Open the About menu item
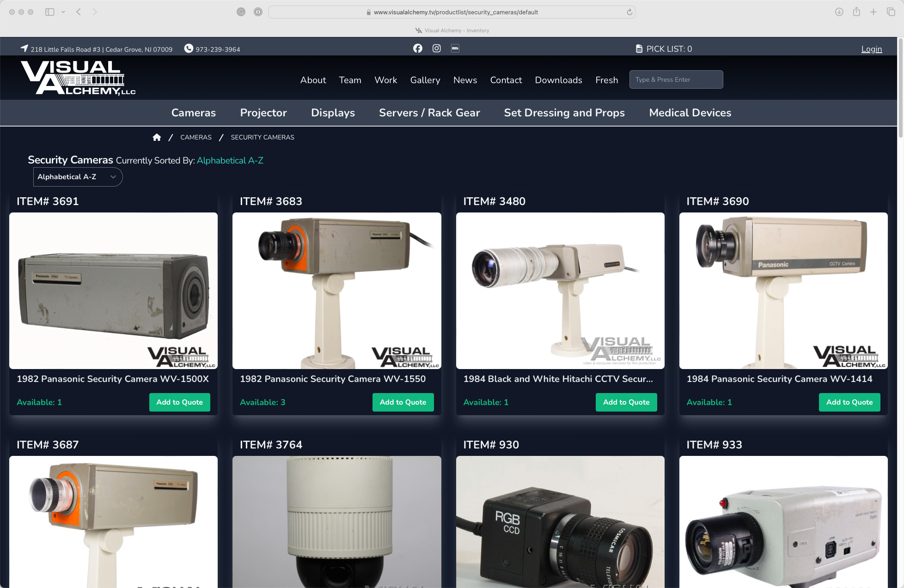 point(313,80)
